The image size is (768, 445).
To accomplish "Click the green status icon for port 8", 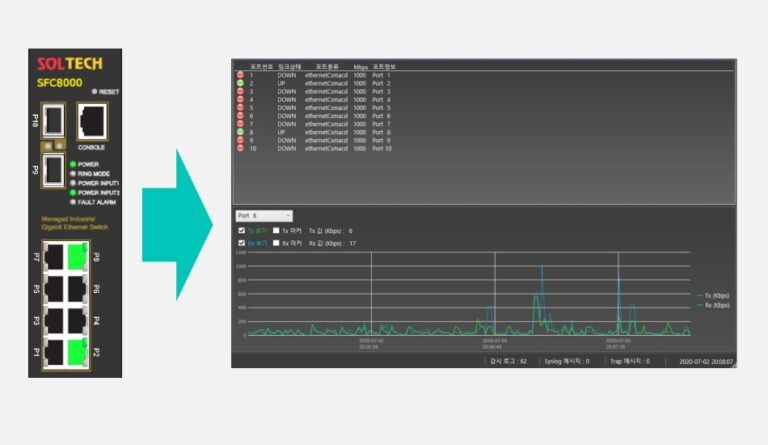I will (x=240, y=131).
